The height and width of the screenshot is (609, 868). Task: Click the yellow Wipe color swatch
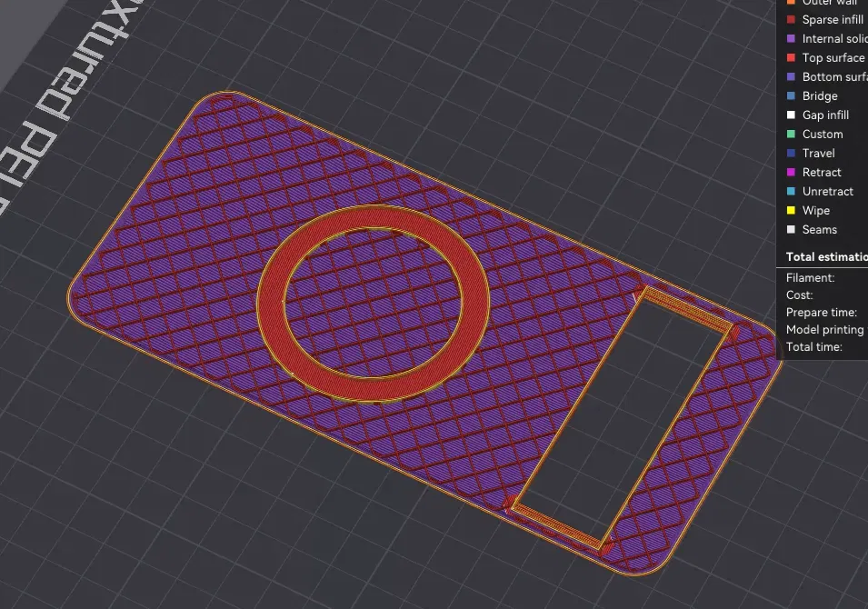[791, 210]
